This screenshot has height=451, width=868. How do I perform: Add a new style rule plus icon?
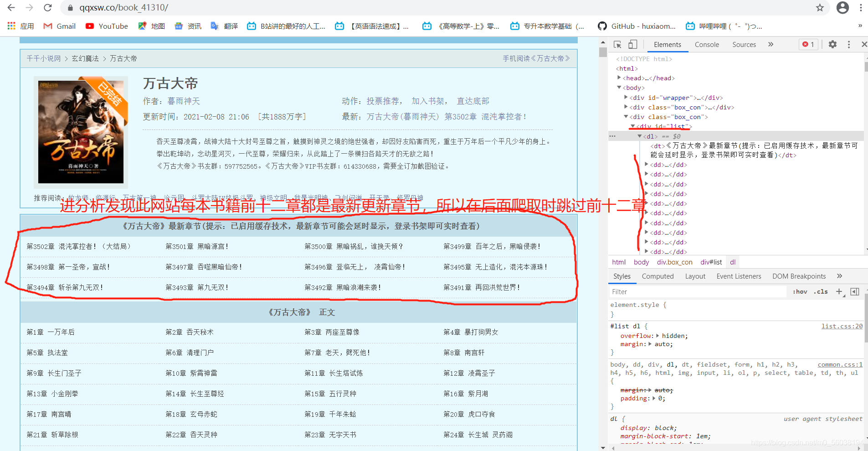(839, 291)
